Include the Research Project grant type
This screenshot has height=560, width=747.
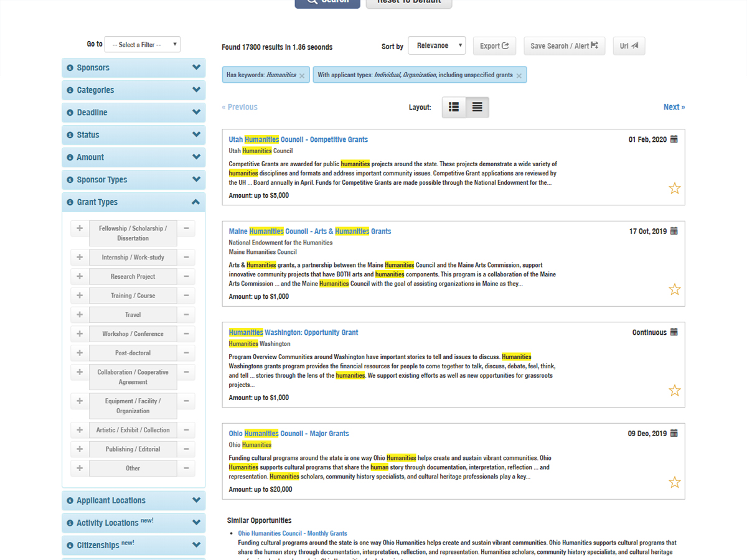(x=80, y=276)
